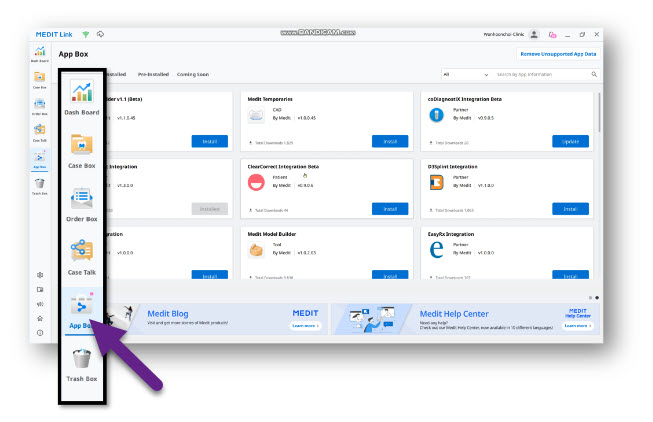Open the user account avatar icon

[x=534, y=35]
